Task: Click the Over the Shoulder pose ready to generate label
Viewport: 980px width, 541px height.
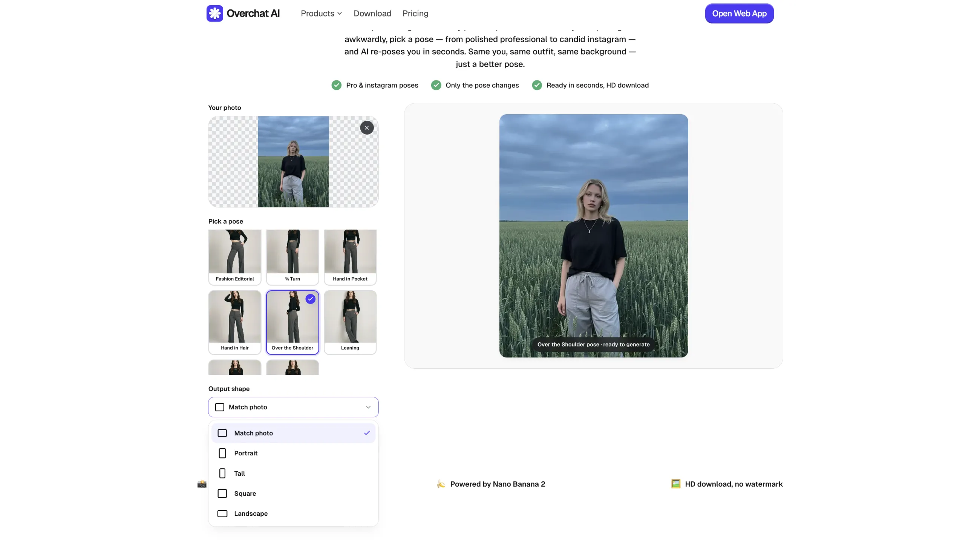Action: (x=594, y=345)
